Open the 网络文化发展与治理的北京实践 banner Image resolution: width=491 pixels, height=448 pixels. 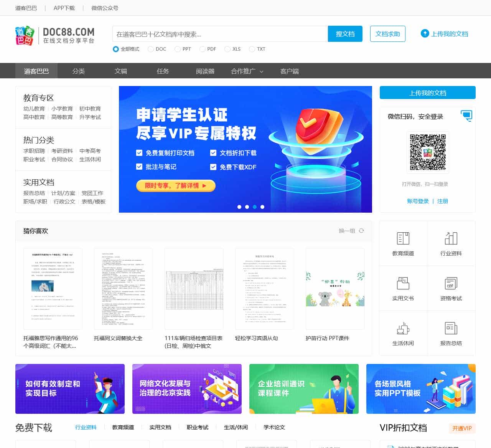coord(187,389)
